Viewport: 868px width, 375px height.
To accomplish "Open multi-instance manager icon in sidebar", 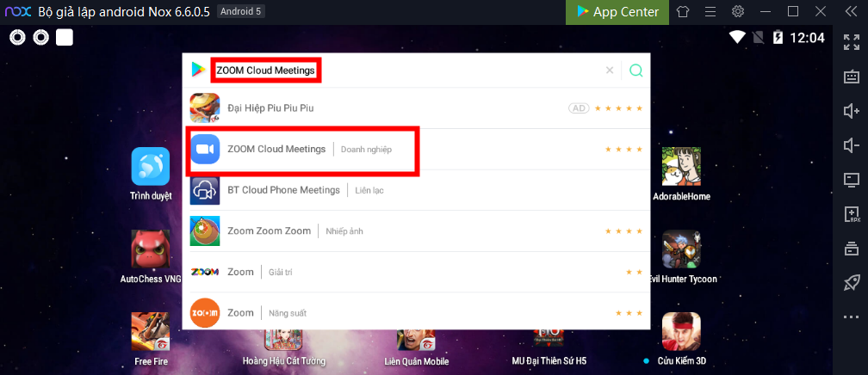I will 852,249.
